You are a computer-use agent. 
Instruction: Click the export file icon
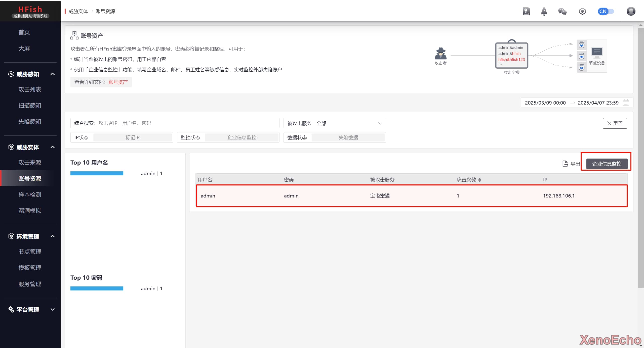(565, 164)
